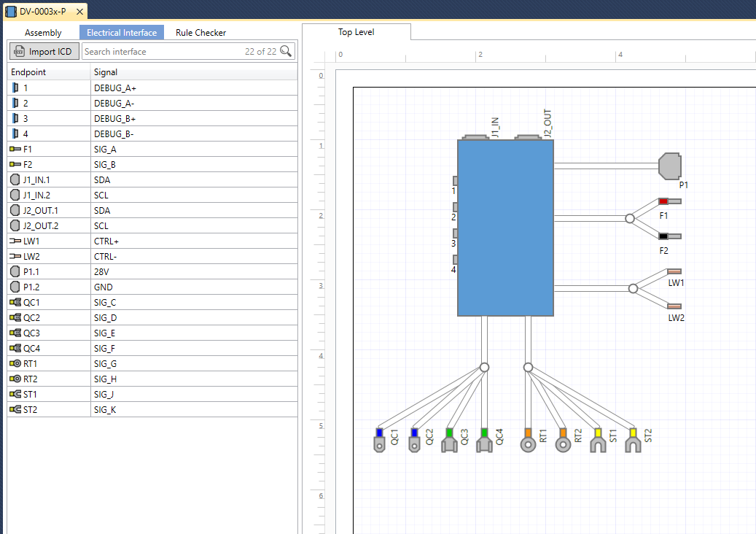Close the DV-0003x-P document tab
Viewport: 756px width, 534px height.
coord(79,12)
